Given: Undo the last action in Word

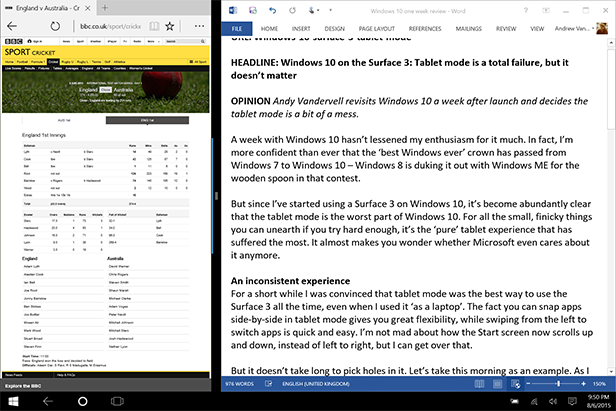Looking at the screenshot, I should coord(272,11).
